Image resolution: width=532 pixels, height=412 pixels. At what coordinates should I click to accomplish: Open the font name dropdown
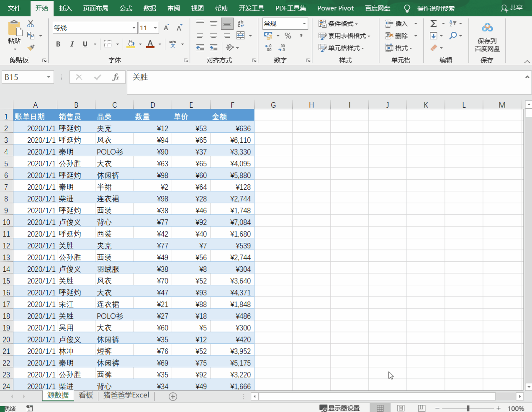[x=134, y=28]
